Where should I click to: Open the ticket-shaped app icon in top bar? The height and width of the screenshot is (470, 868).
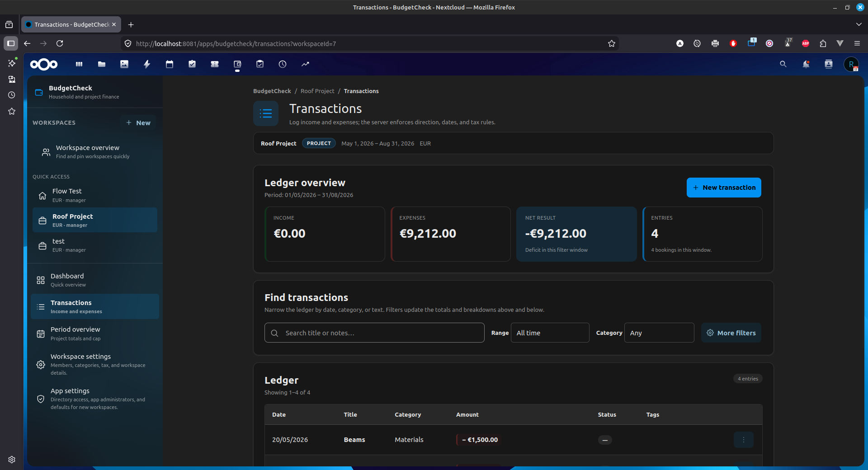click(x=215, y=64)
